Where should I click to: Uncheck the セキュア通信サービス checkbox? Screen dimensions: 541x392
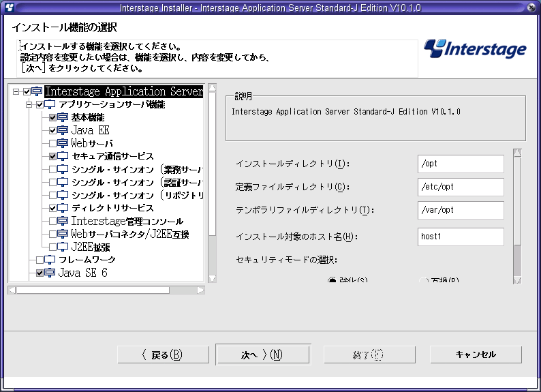pos(52,156)
